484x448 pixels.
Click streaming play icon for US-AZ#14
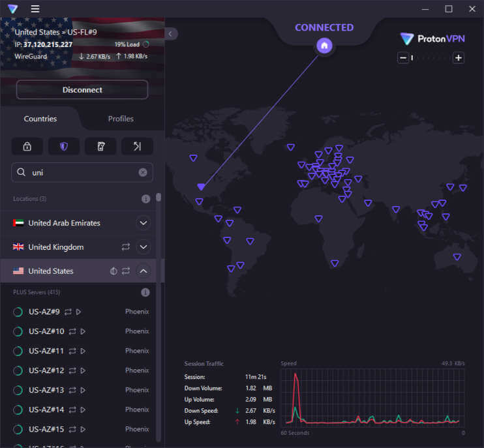(83, 410)
